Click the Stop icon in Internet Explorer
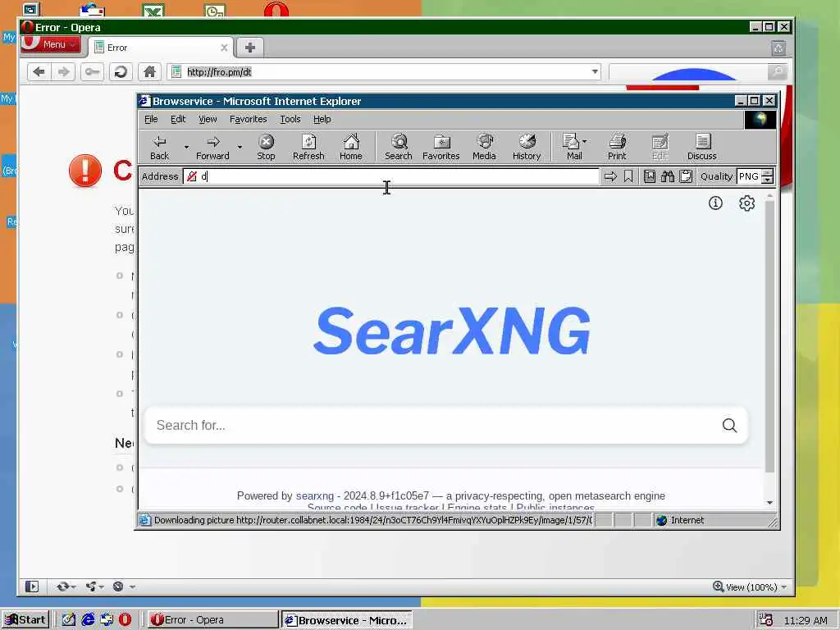Image resolution: width=840 pixels, height=630 pixels. tap(266, 148)
